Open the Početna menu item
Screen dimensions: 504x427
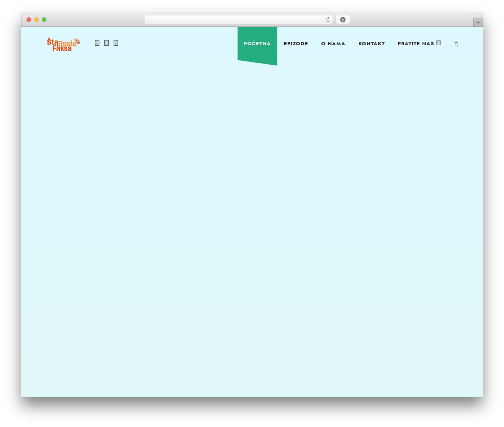tap(257, 44)
